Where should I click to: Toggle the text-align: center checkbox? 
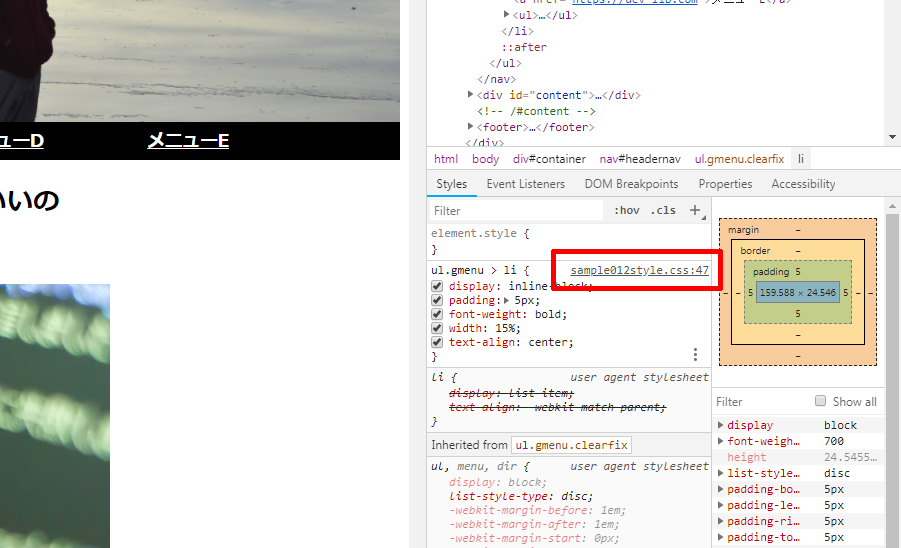437,342
